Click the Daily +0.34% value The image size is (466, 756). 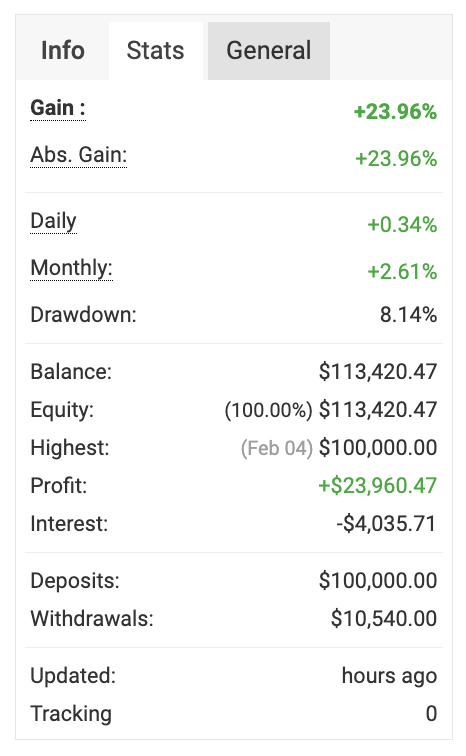pyautogui.click(x=402, y=225)
